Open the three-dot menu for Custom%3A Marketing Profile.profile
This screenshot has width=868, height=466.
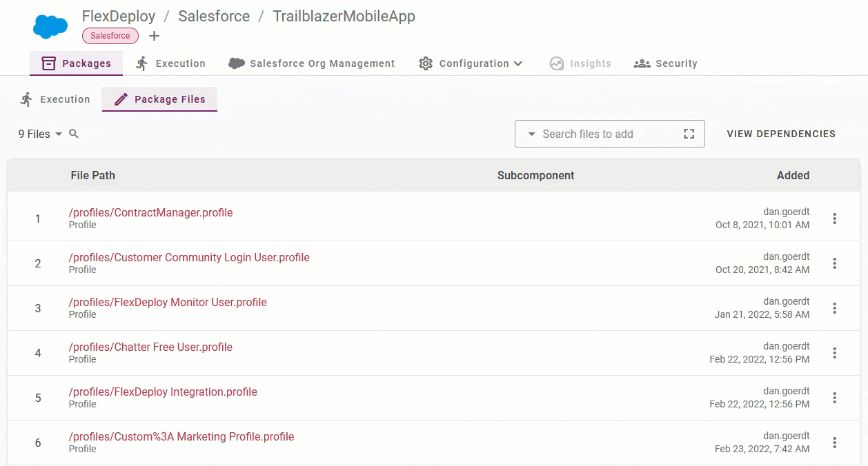click(x=834, y=443)
